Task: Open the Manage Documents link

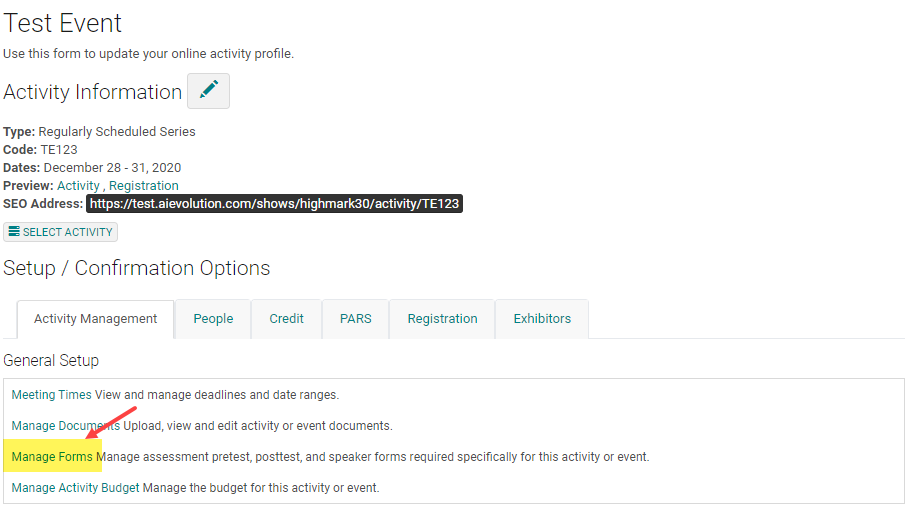Action: click(65, 426)
